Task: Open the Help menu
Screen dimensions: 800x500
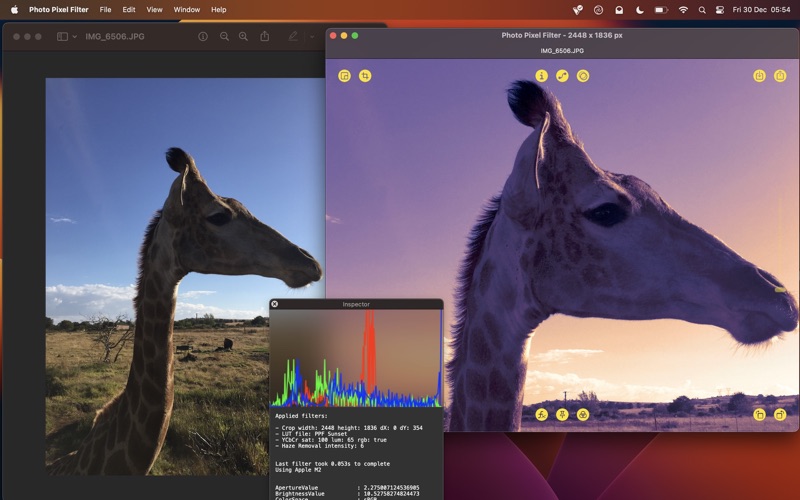Action: click(218, 10)
